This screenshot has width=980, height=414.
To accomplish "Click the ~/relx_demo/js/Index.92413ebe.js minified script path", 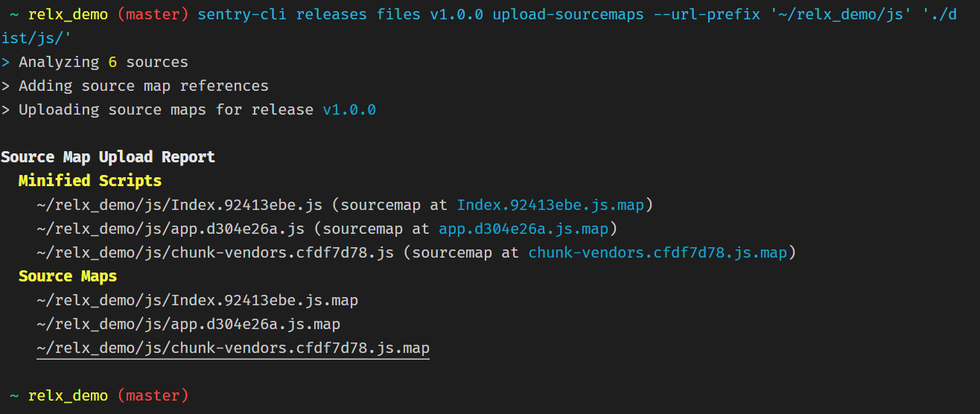I will point(179,205).
